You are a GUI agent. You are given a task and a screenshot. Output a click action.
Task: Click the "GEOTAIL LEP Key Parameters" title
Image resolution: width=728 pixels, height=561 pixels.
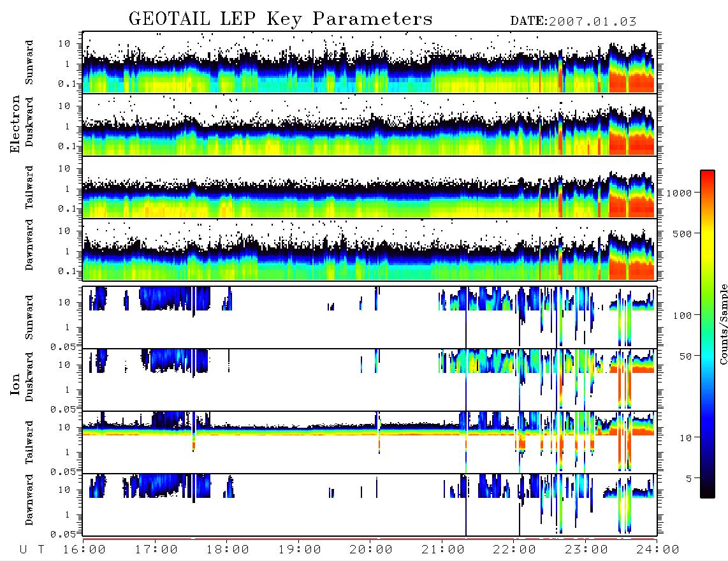280,19
